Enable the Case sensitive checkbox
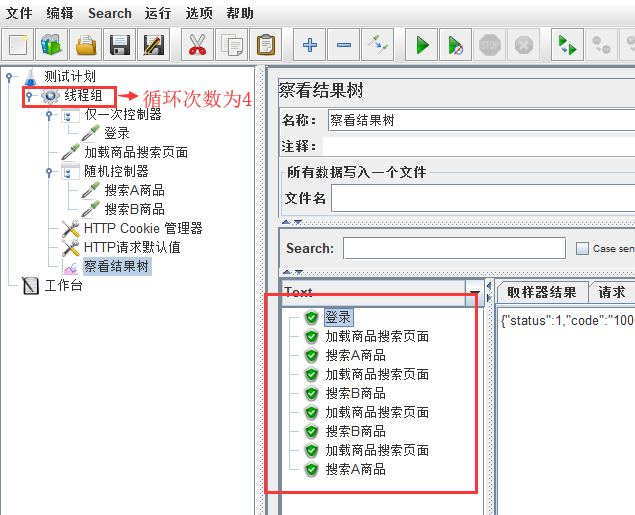635x515 pixels. coord(583,249)
